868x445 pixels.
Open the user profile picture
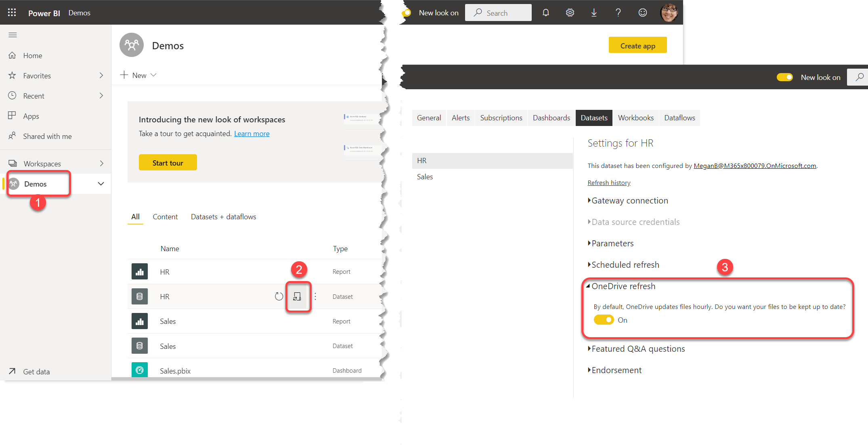669,13
